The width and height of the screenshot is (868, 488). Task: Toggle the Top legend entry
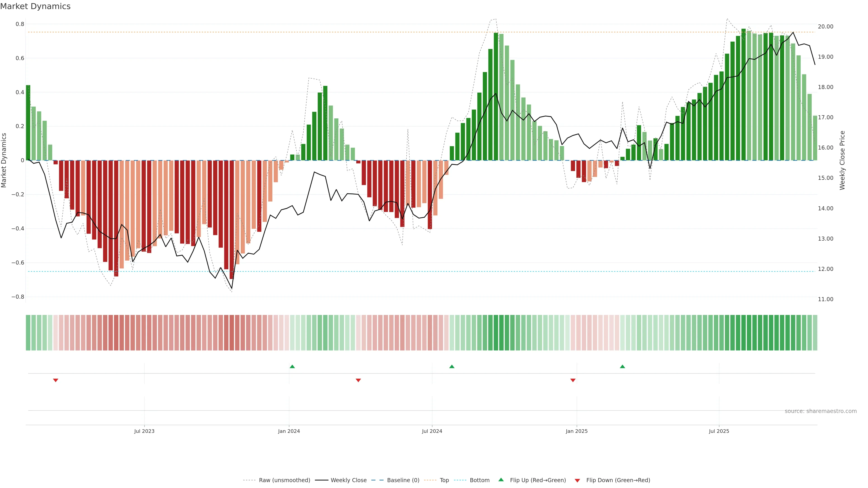click(444, 480)
